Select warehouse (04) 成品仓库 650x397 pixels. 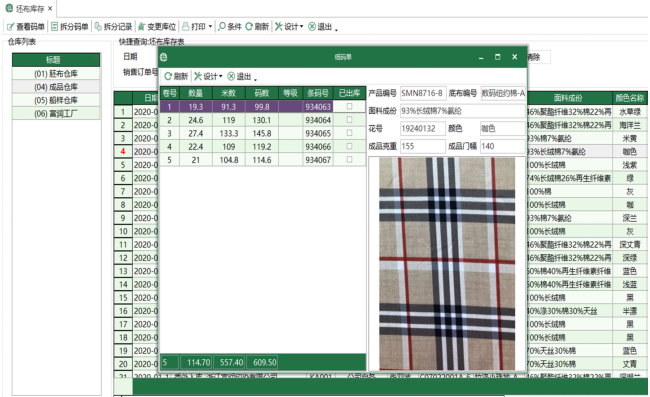56,87
